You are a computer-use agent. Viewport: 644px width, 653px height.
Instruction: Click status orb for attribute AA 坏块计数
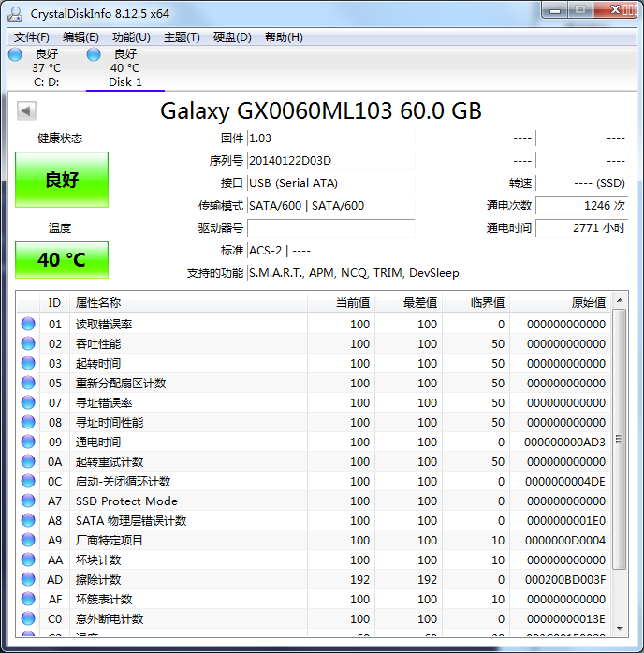click(x=28, y=559)
